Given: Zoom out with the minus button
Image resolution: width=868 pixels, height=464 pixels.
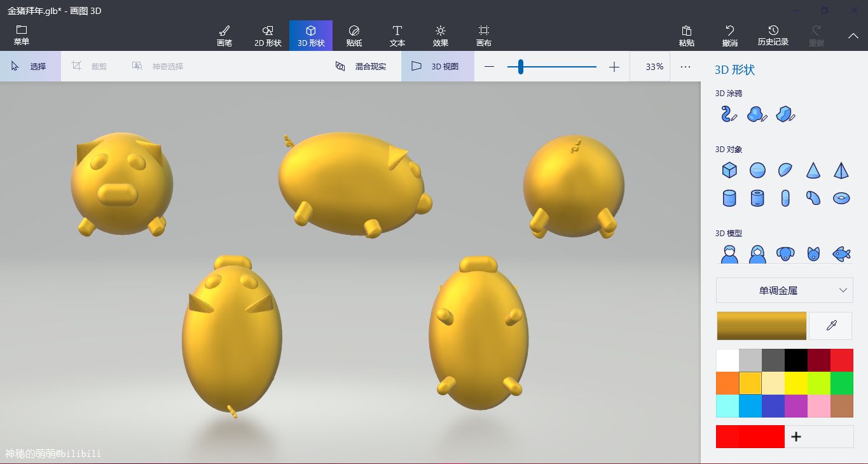Looking at the screenshot, I should (489, 67).
